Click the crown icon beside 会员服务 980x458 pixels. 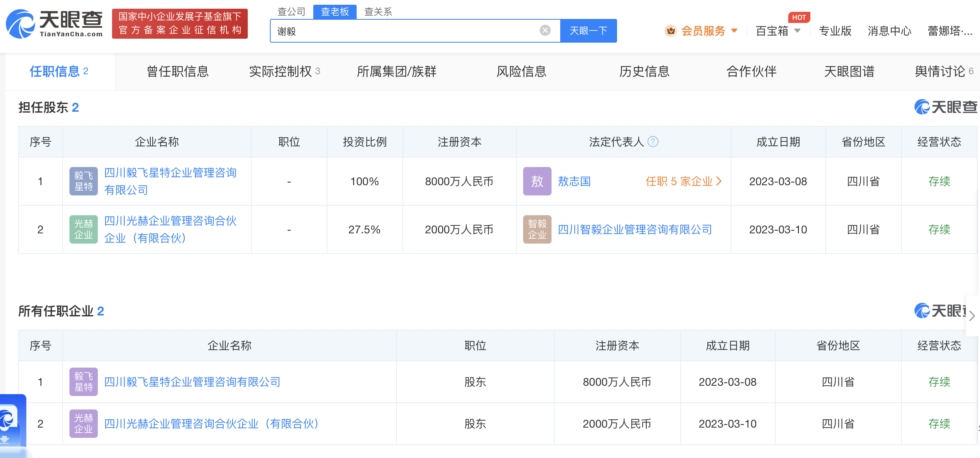tap(671, 30)
